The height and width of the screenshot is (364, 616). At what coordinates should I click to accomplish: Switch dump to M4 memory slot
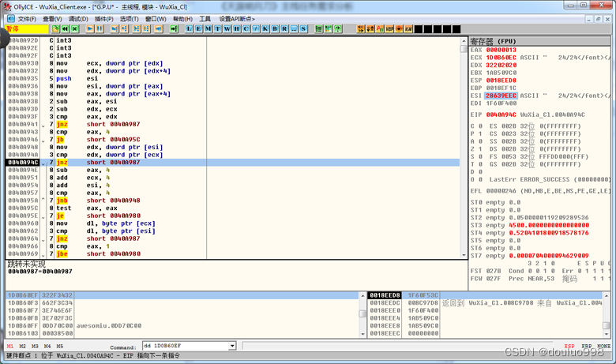pyautogui.click(x=47, y=347)
